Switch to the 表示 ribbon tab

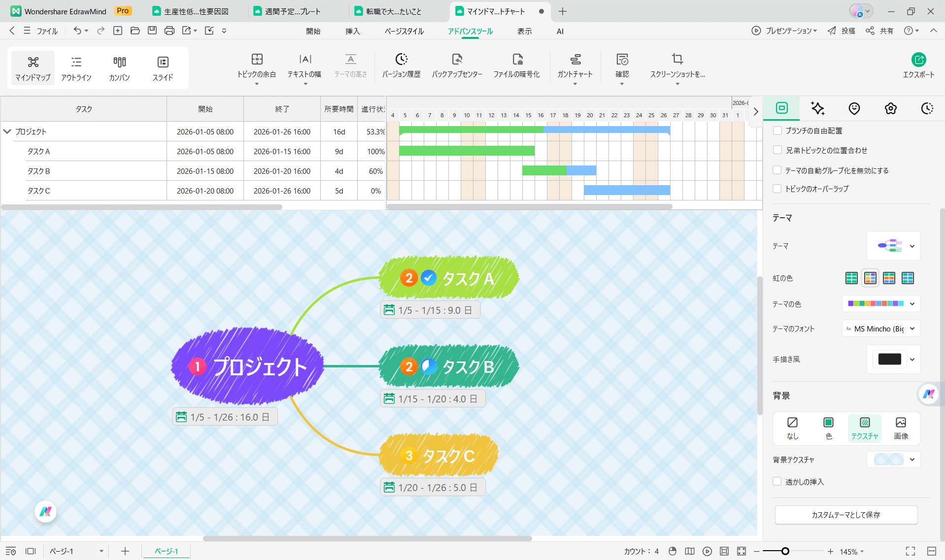524,31
